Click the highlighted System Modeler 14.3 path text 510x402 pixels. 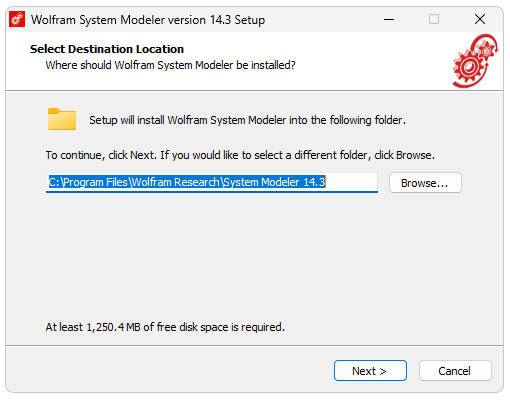coord(187,182)
